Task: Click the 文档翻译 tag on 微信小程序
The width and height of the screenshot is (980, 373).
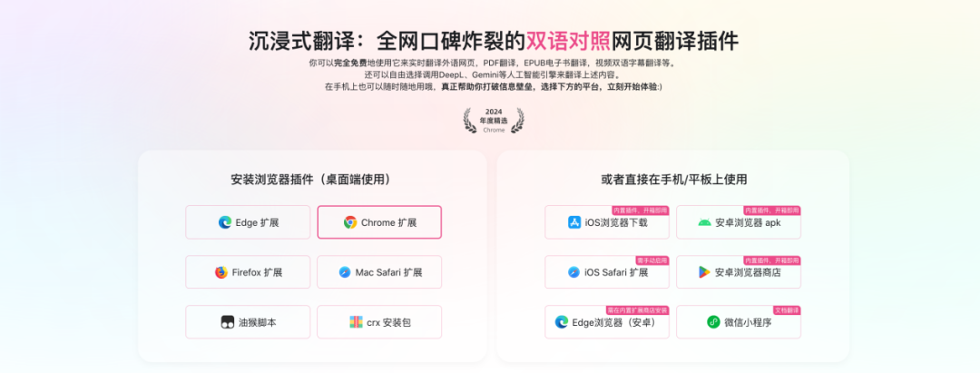Action: 787,309
